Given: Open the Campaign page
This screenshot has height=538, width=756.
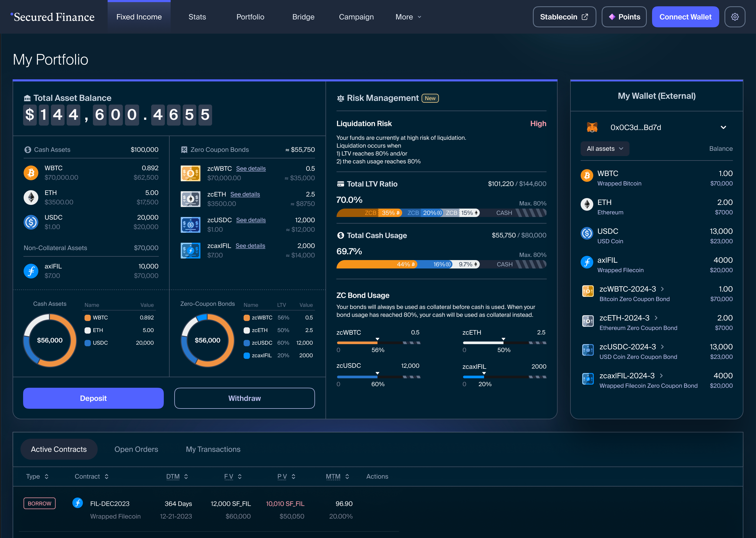Looking at the screenshot, I should (356, 17).
